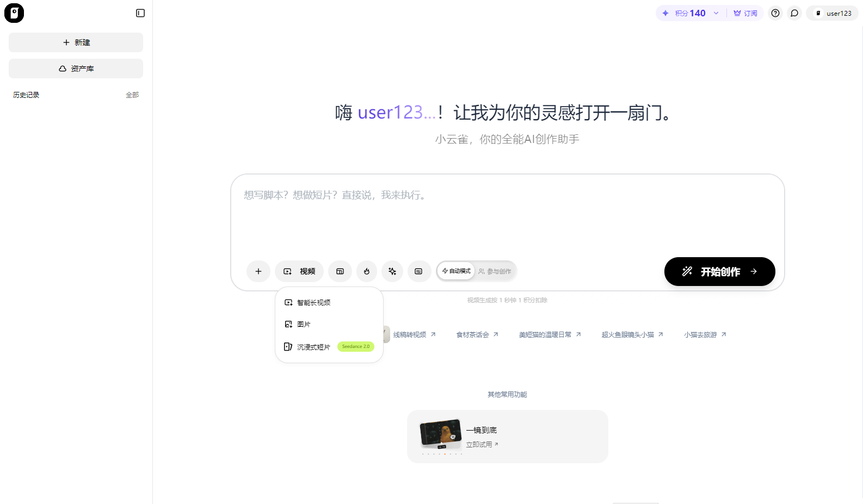
Task: Click the flame hot topics icon
Action: (x=367, y=271)
